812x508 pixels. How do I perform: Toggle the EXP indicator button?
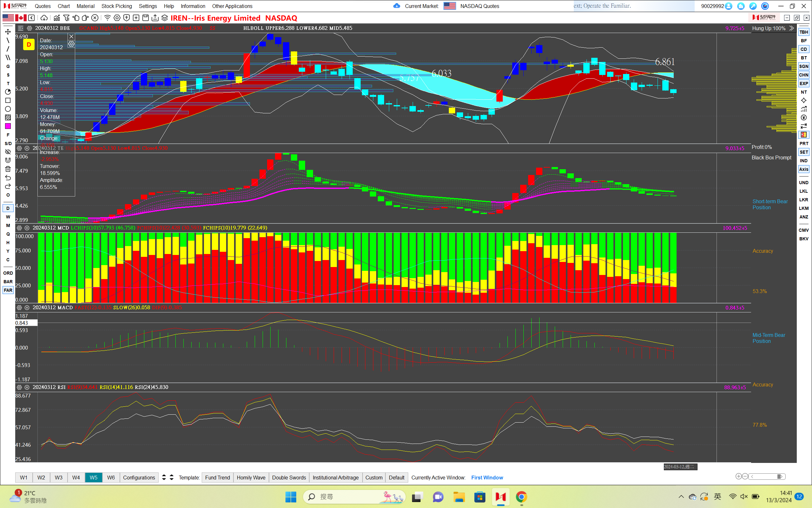pos(804,83)
